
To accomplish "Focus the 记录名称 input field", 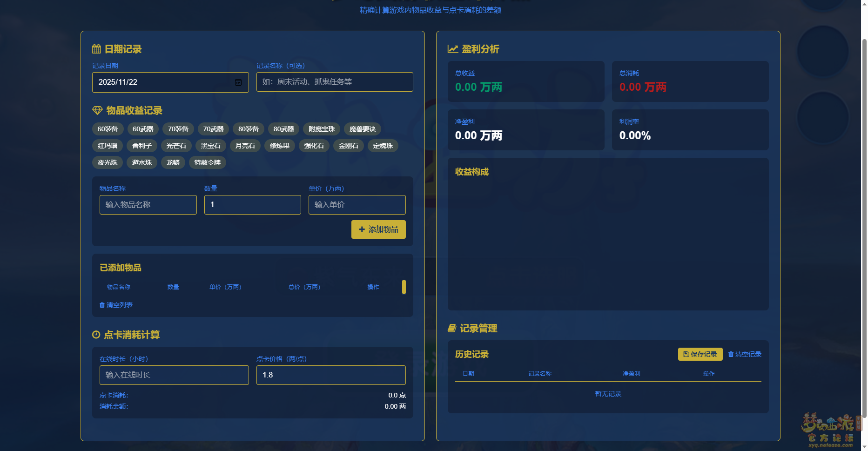I will [x=334, y=82].
